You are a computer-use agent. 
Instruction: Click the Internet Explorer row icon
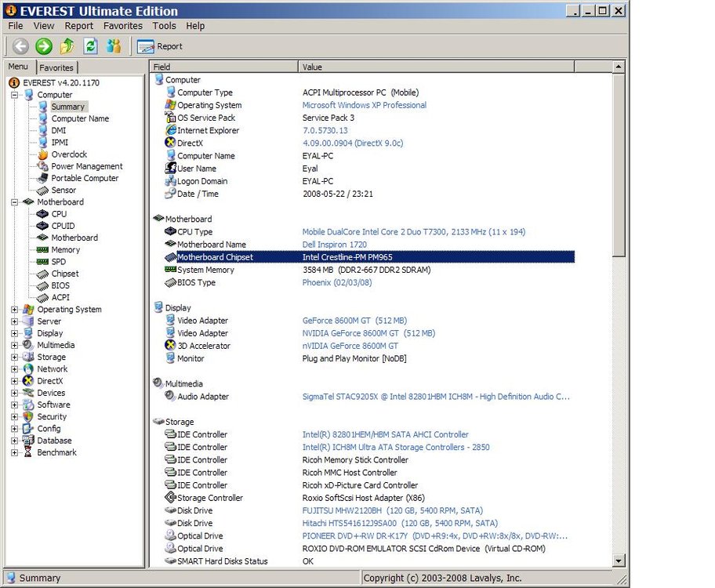[171, 130]
